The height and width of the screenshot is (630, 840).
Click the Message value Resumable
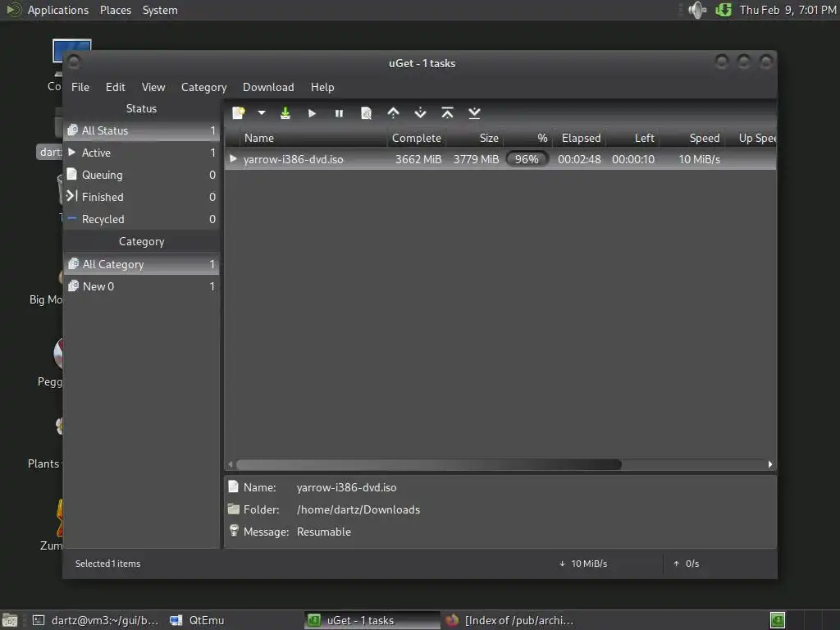323,532
